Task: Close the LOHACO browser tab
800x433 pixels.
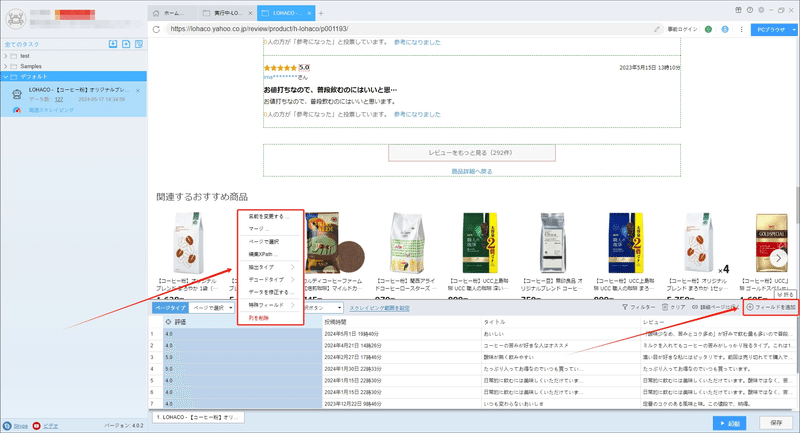Action: (x=309, y=13)
